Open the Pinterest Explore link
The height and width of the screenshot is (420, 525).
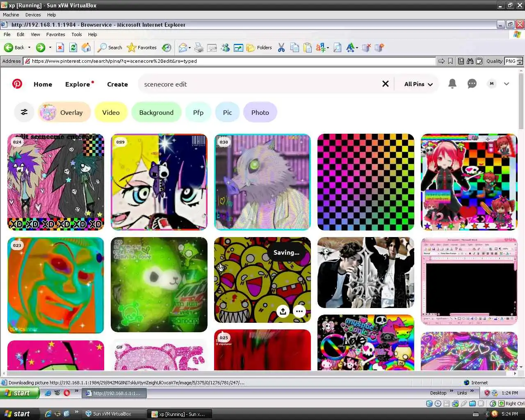click(78, 84)
